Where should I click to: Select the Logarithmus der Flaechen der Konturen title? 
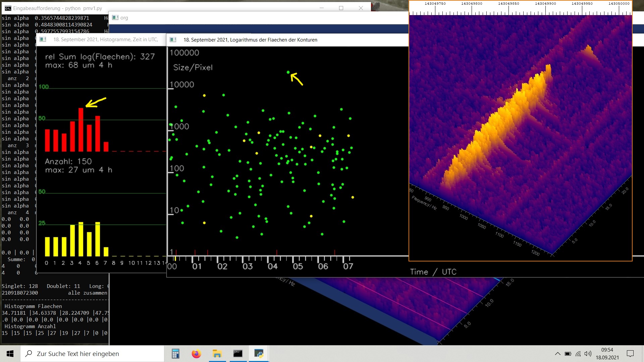[x=250, y=40]
